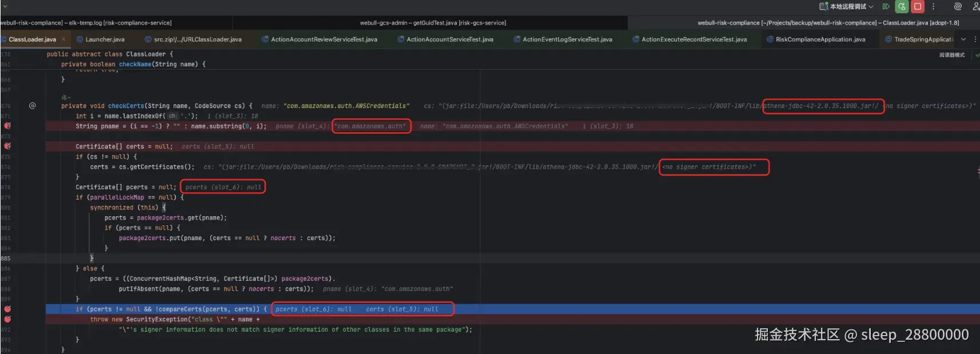
Task: Stop the running debug session
Action: click(918, 6)
